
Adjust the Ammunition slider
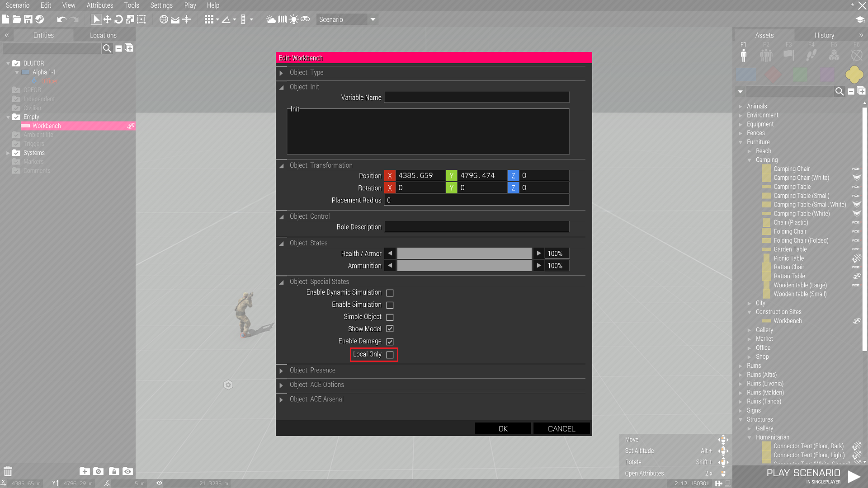tap(464, 266)
